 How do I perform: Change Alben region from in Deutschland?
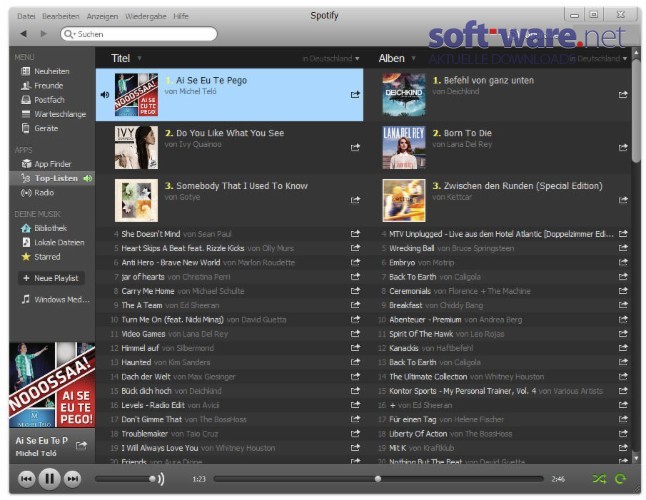pos(599,59)
